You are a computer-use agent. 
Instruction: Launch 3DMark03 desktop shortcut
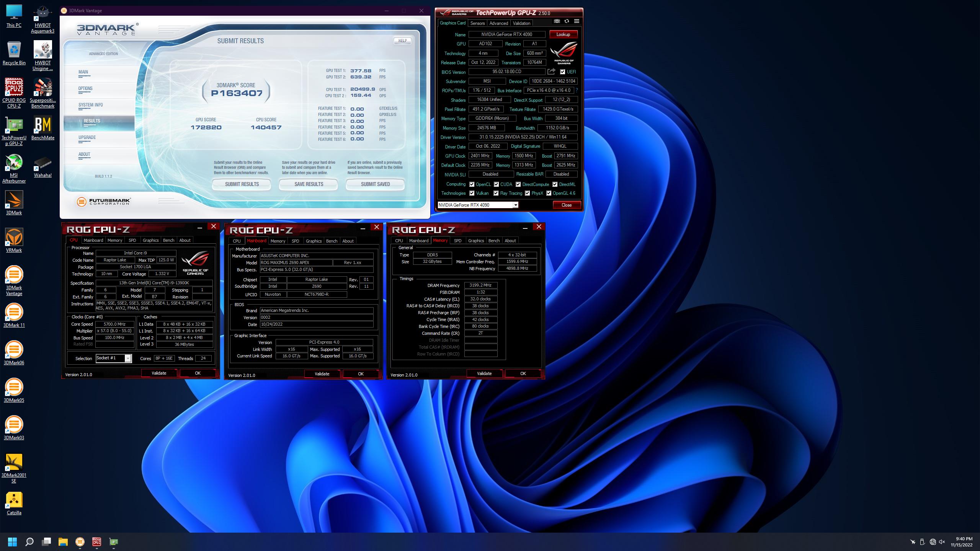14,428
